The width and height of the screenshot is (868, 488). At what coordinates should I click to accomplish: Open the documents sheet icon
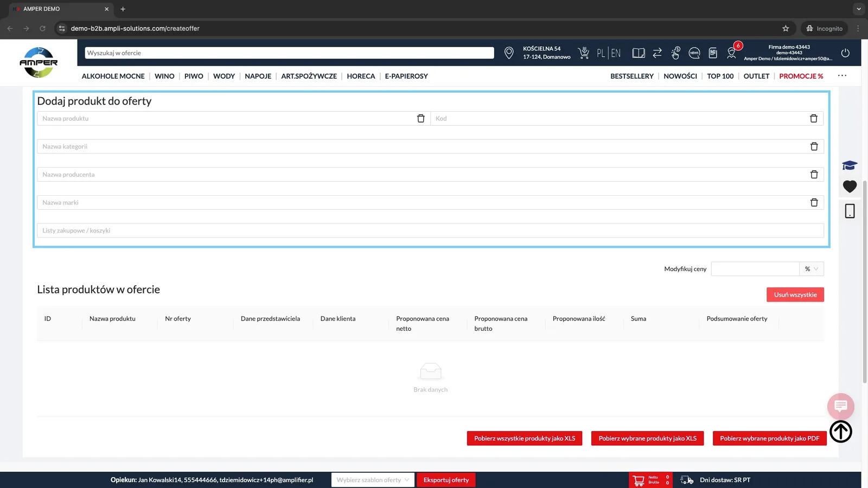coord(713,53)
